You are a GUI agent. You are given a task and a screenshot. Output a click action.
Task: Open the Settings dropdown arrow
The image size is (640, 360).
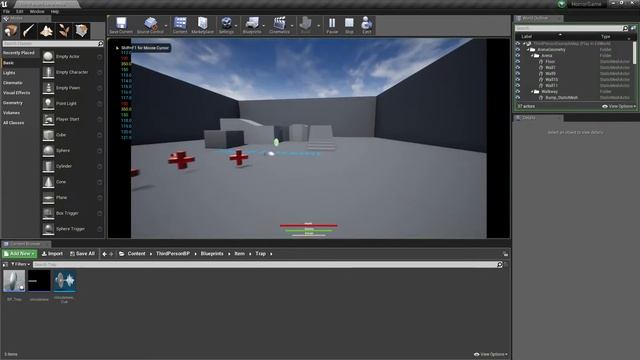click(236, 26)
